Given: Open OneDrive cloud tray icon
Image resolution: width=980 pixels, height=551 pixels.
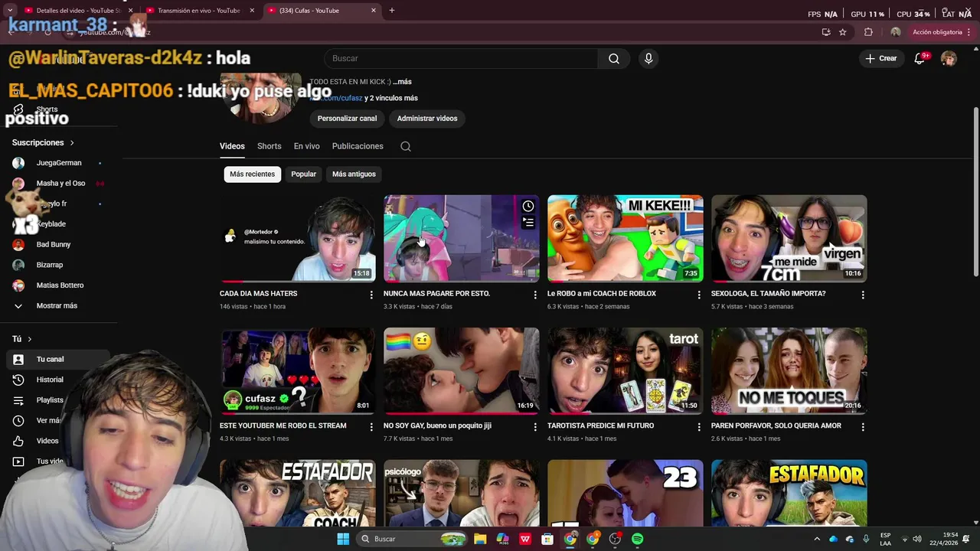Looking at the screenshot, I should coord(834,540).
